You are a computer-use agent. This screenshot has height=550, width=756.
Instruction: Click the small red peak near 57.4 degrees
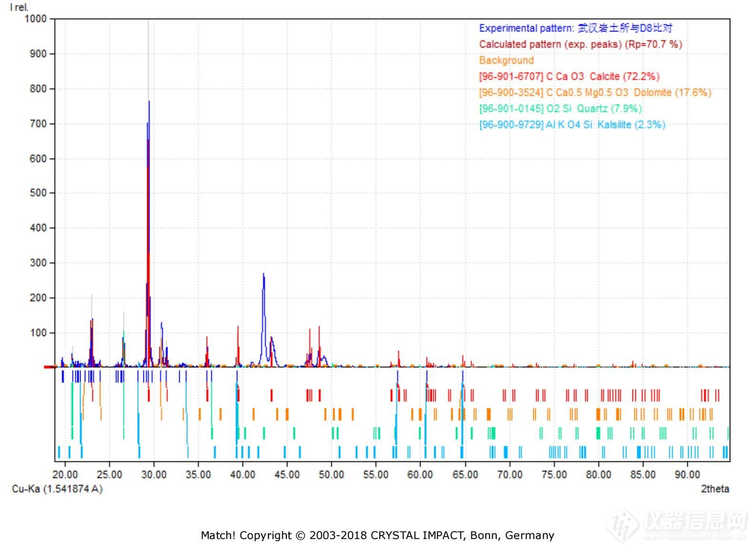(x=398, y=359)
